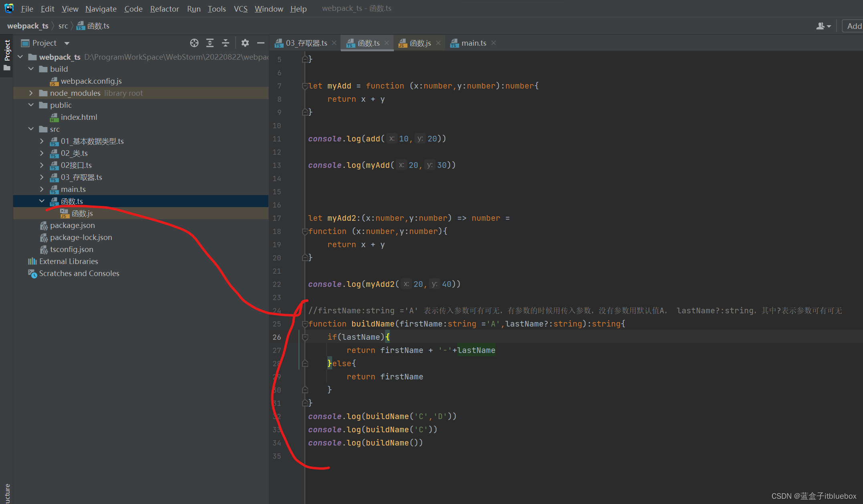The width and height of the screenshot is (863, 504).
Task: Expand the 02接口.ts node
Action: click(x=42, y=165)
